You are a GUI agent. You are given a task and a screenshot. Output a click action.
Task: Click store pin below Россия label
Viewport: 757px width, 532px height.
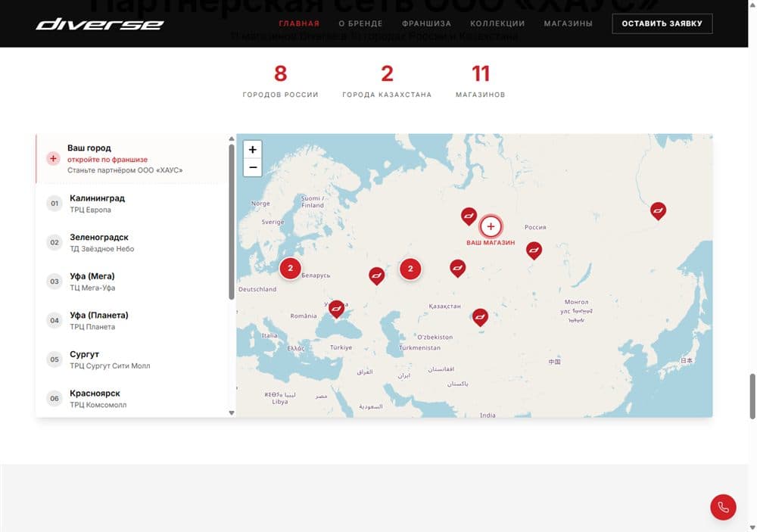[534, 250]
